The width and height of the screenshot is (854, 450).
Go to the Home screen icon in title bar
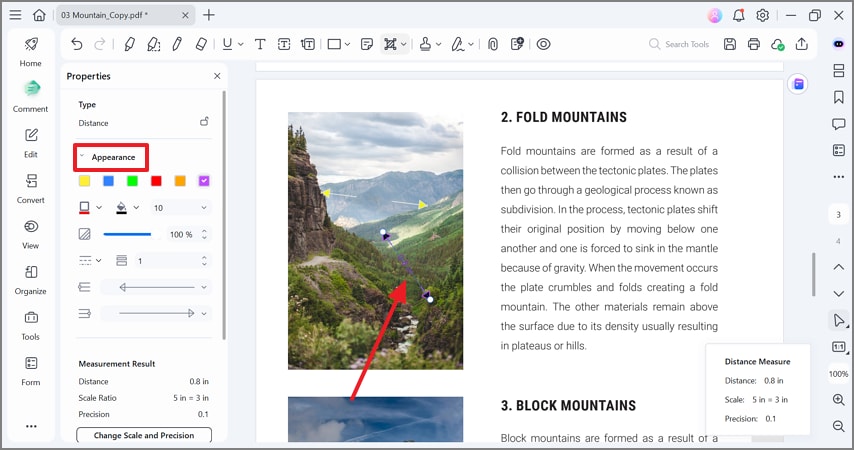tap(39, 15)
